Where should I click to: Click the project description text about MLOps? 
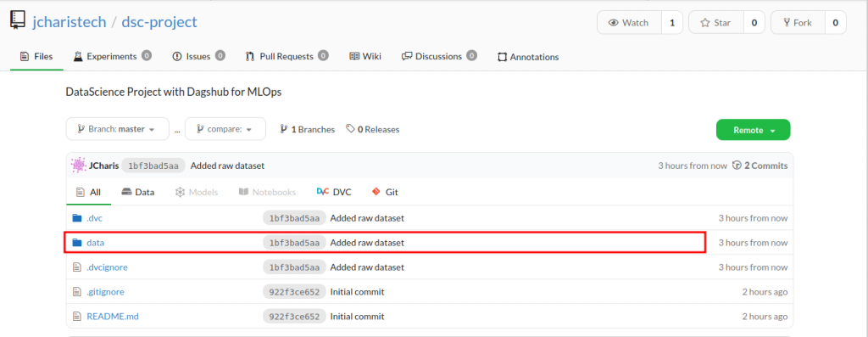[x=174, y=92]
